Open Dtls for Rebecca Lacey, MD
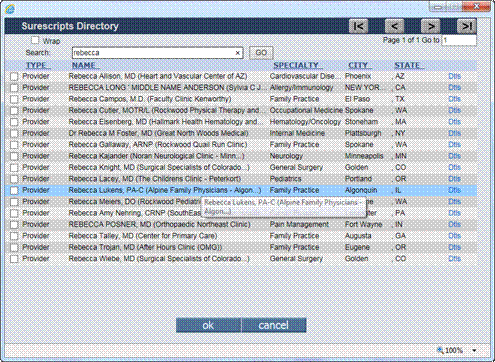 (454, 179)
